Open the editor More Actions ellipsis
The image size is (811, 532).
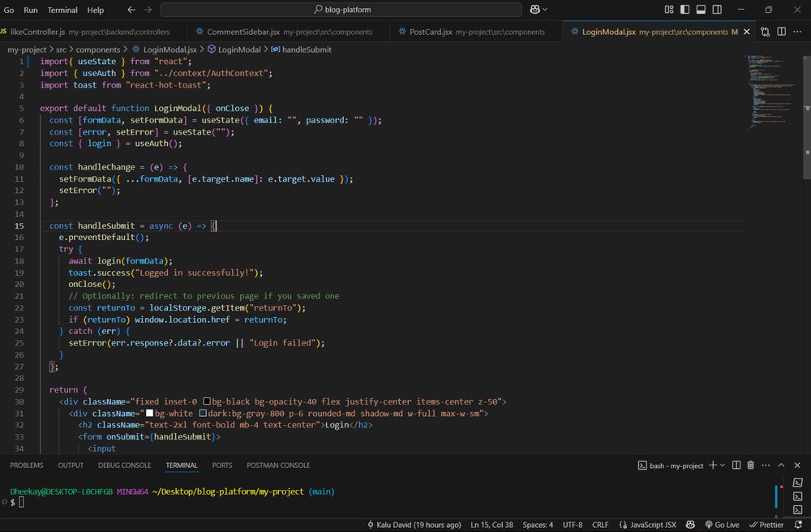[x=797, y=32]
